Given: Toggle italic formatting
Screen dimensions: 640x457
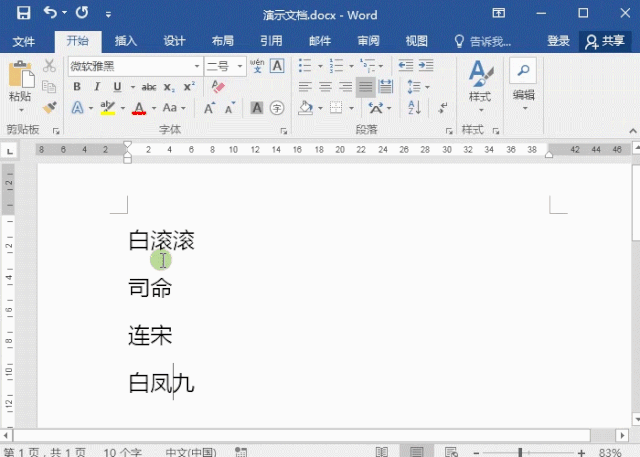Looking at the screenshot, I should pos(97,87).
